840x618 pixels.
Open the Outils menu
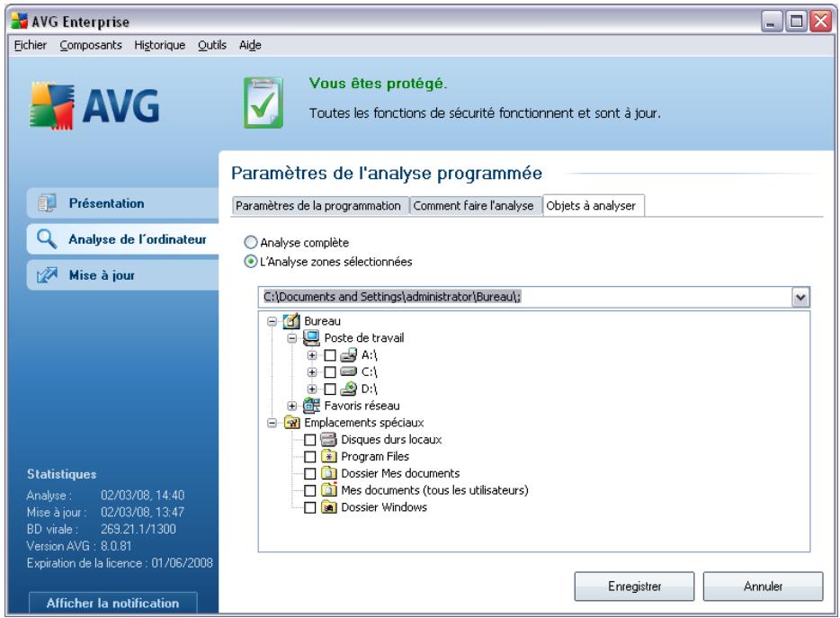(x=212, y=45)
